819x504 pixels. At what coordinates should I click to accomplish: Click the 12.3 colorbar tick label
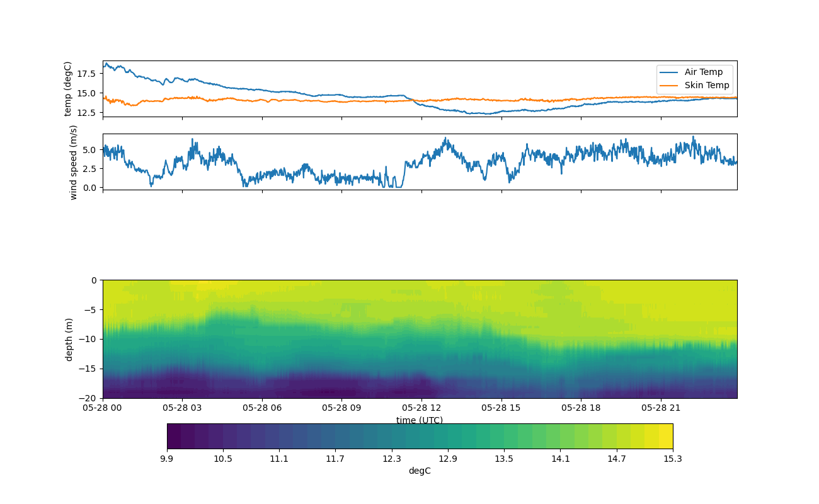392,459
